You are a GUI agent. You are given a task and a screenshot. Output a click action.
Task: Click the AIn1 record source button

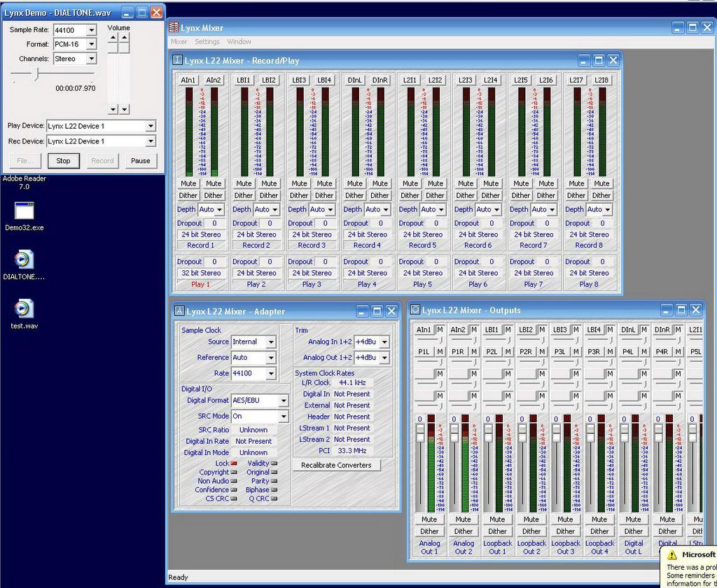click(188, 80)
